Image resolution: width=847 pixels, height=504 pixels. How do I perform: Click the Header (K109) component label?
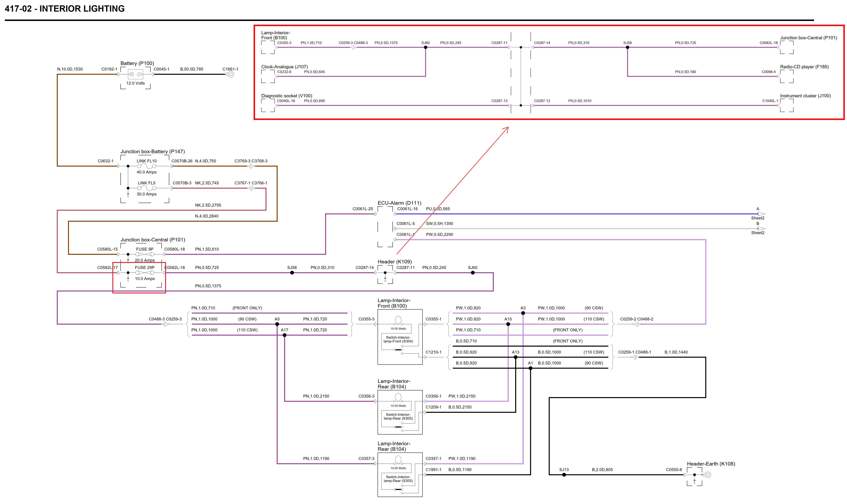point(394,262)
